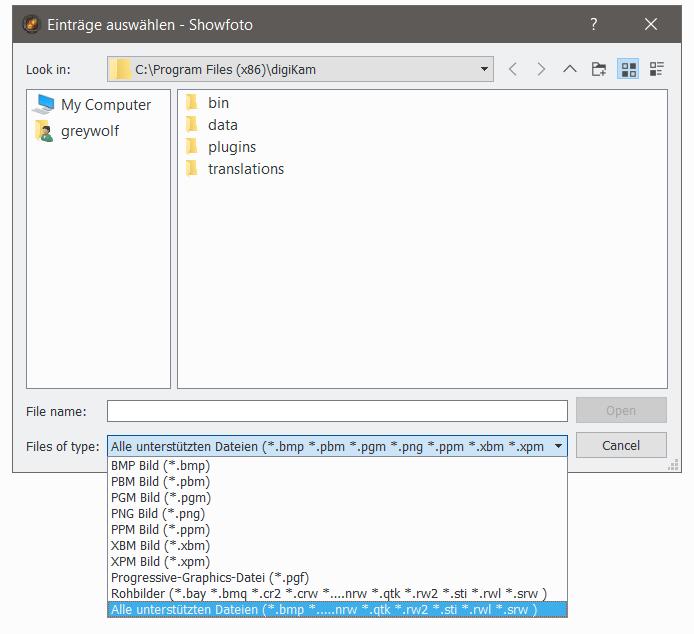Click the Cancel button

[x=621, y=445]
